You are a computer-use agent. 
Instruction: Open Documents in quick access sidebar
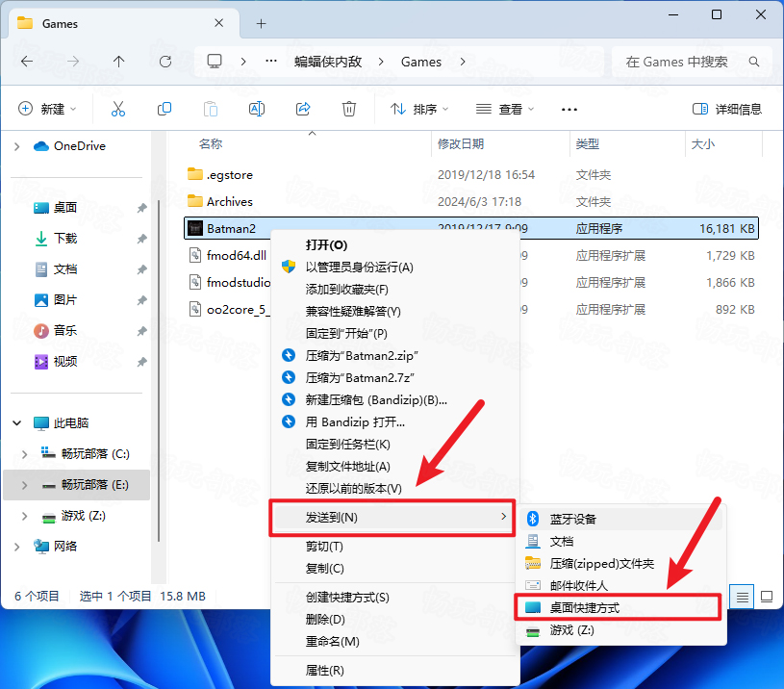click(65, 269)
